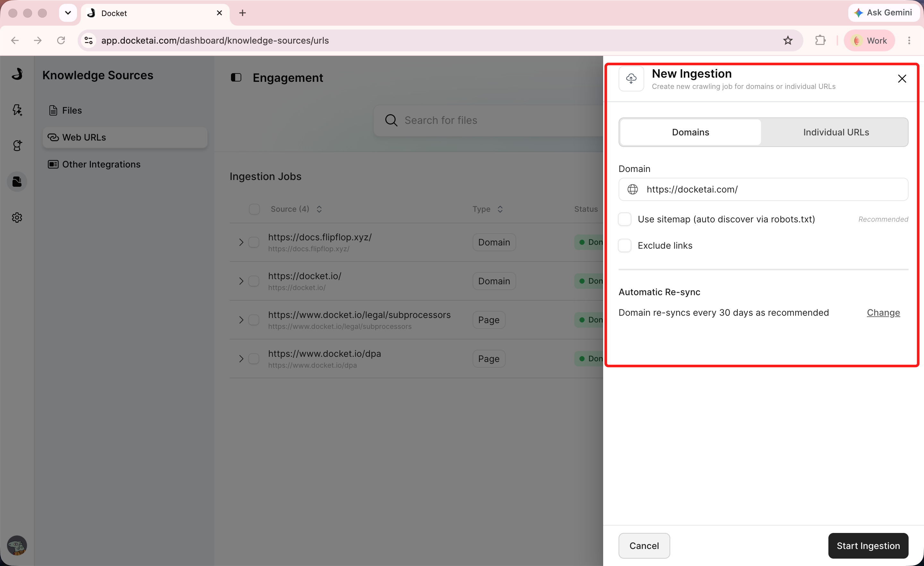Click the Domain type badge for docs.flipflop.xyz
924x566 pixels.
point(494,242)
